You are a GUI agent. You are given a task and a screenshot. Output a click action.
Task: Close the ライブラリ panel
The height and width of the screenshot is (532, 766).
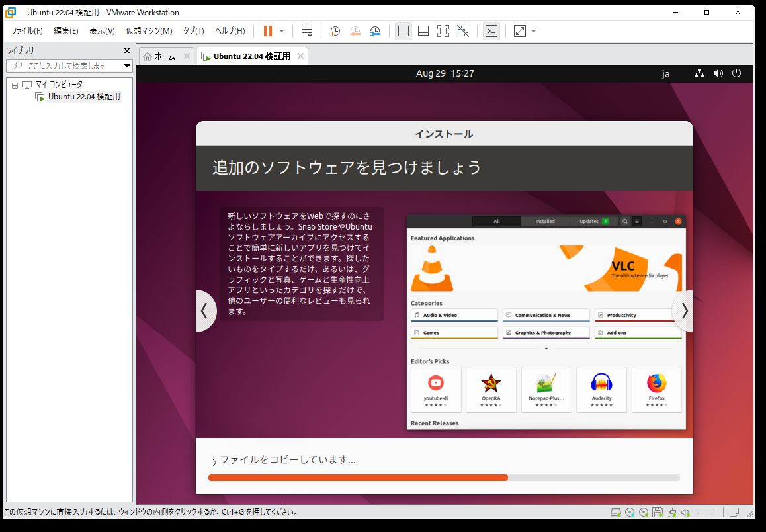point(127,51)
